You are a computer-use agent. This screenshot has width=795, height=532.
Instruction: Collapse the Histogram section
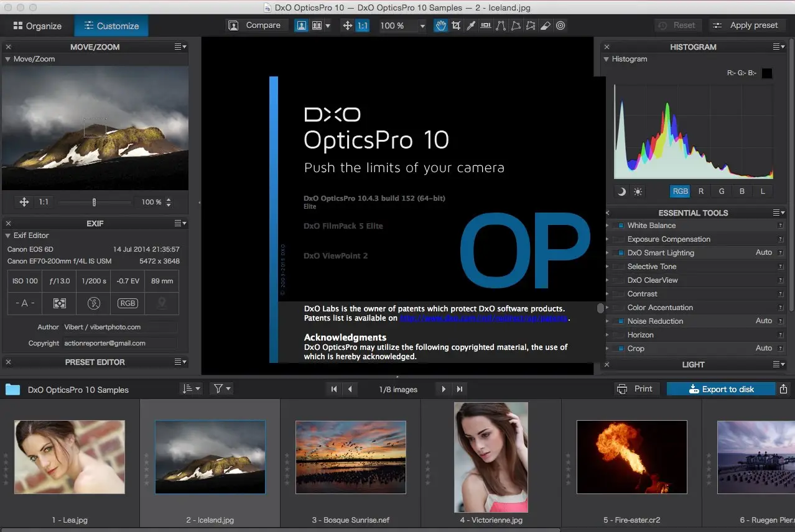click(607, 59)
